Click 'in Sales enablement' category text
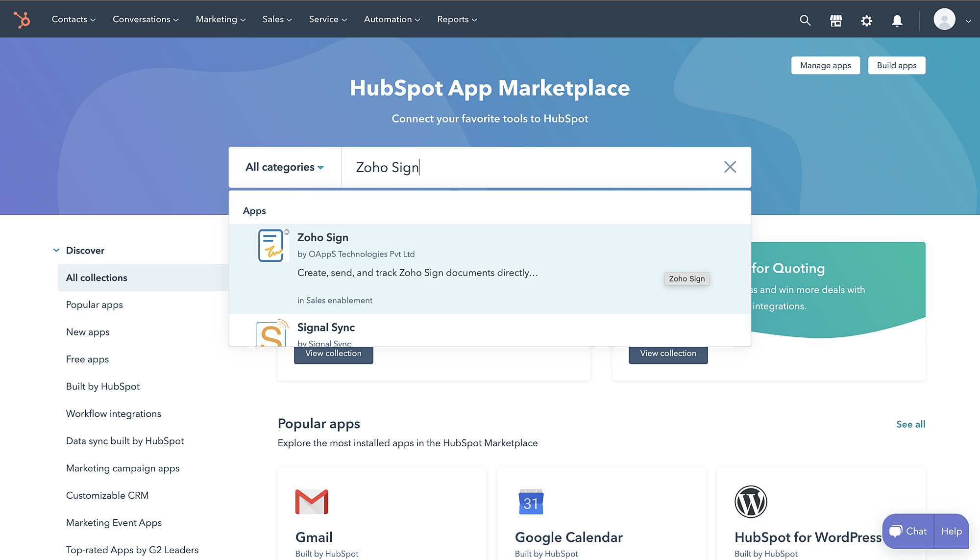 pos(335,300)
